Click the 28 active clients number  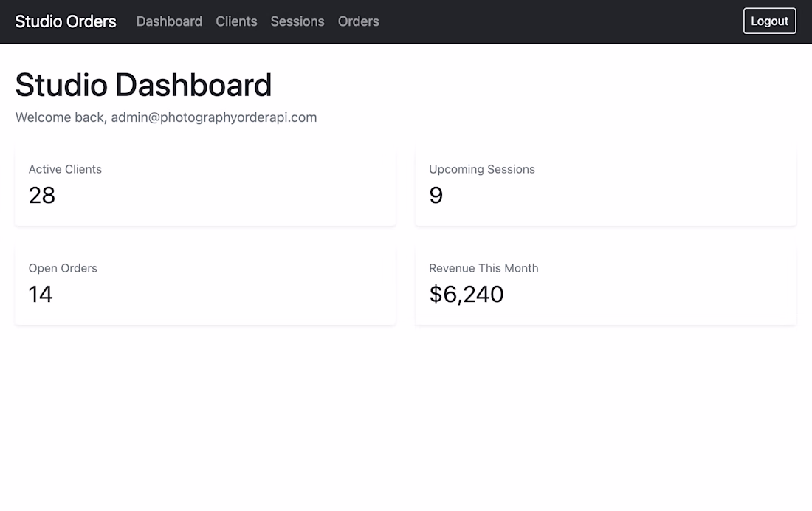point(41,196)
